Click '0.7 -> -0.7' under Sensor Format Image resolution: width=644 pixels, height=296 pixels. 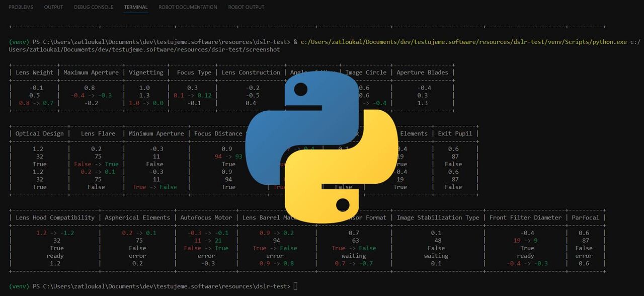[354, 263]
